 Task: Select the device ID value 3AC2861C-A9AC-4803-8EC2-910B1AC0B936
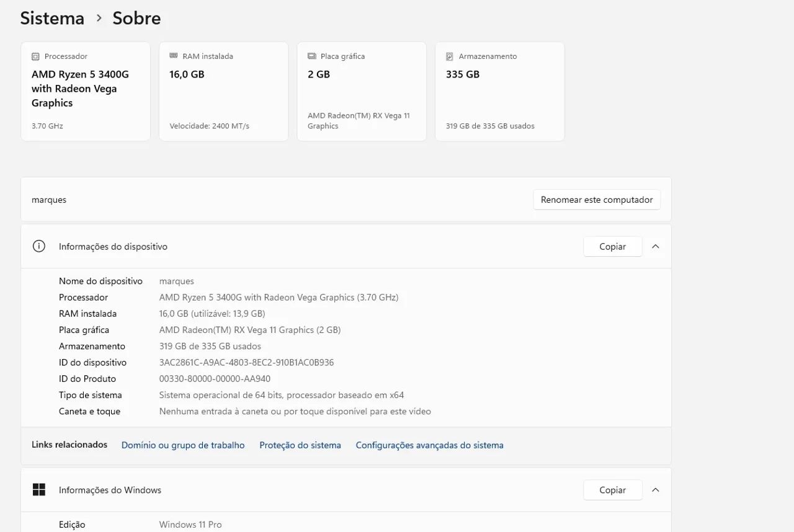point(246,363)
